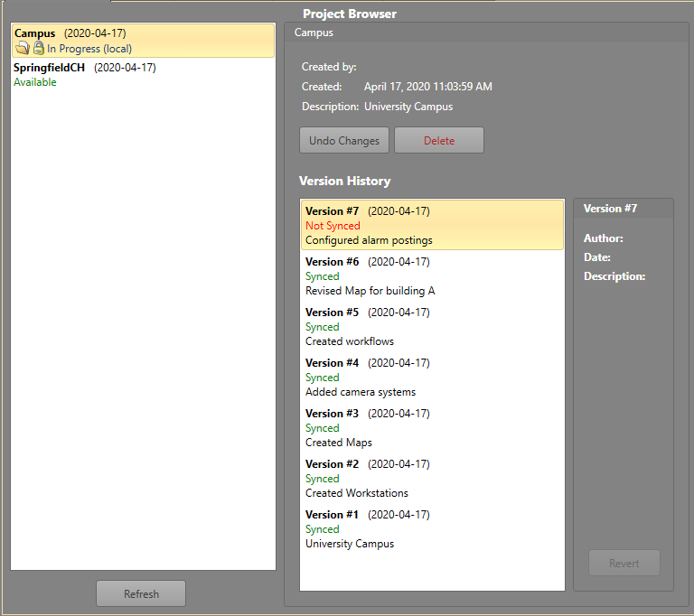Click the Version #7 details panel header

(611, 209)
